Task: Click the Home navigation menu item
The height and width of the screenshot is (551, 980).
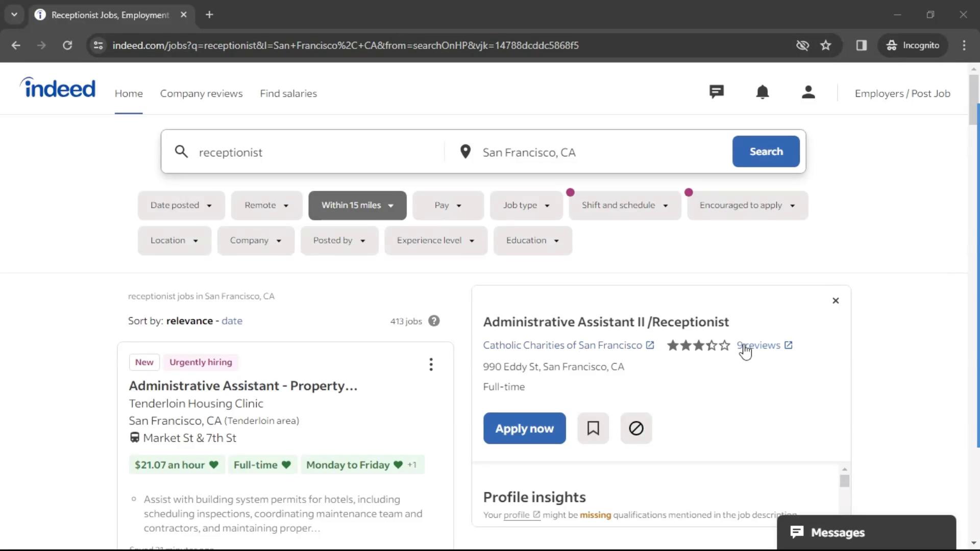Action: (129, 93)
